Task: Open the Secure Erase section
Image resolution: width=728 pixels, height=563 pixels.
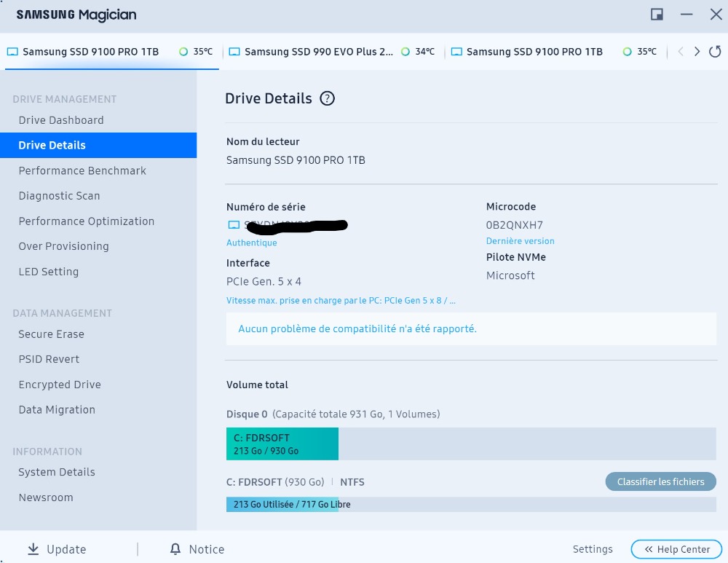Action: tap(51, 334)
